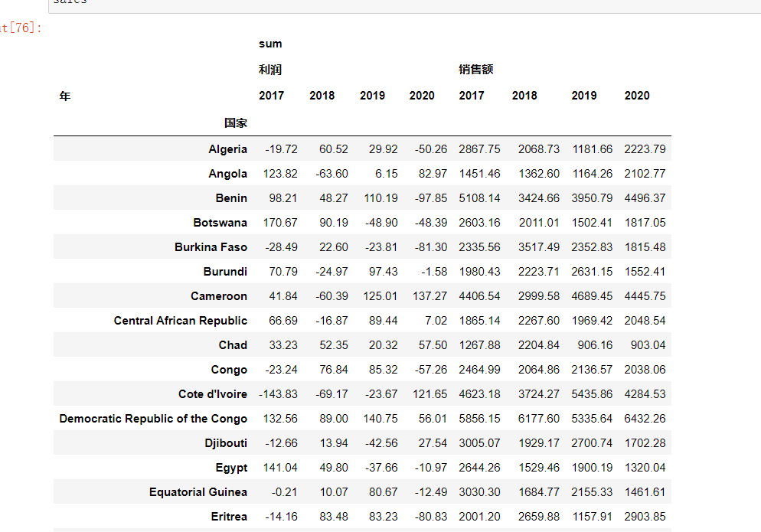Click Central African Republic value 7.02

click(436, 321)
